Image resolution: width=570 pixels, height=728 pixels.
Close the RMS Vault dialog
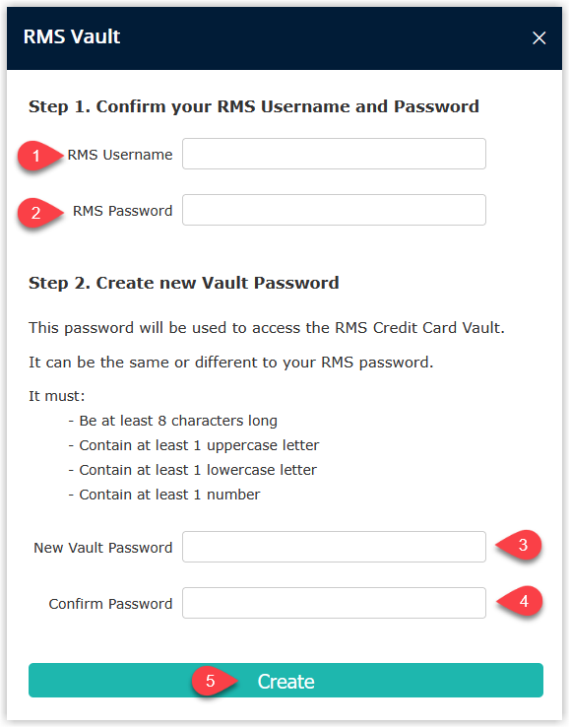point(538,37)
